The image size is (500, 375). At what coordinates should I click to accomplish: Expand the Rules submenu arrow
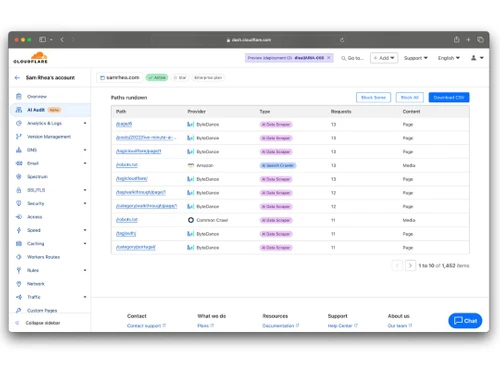click(x=85, y=270)
